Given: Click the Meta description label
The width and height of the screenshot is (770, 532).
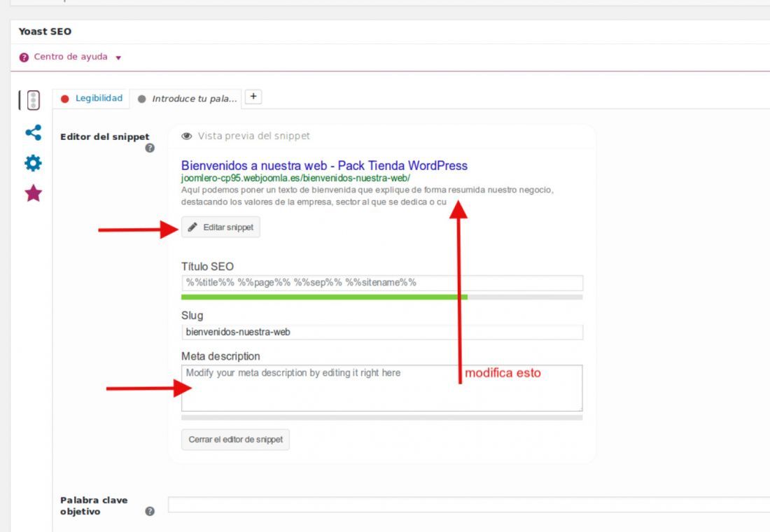Looking at the screenshot, I should tap(220, 356).
